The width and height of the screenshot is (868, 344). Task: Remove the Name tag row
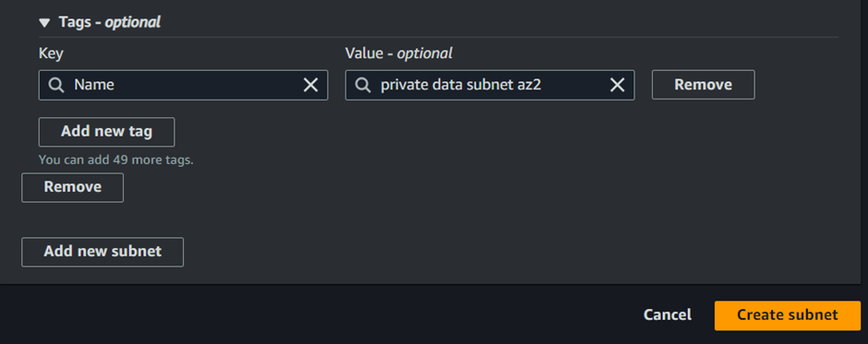point(703,85)
